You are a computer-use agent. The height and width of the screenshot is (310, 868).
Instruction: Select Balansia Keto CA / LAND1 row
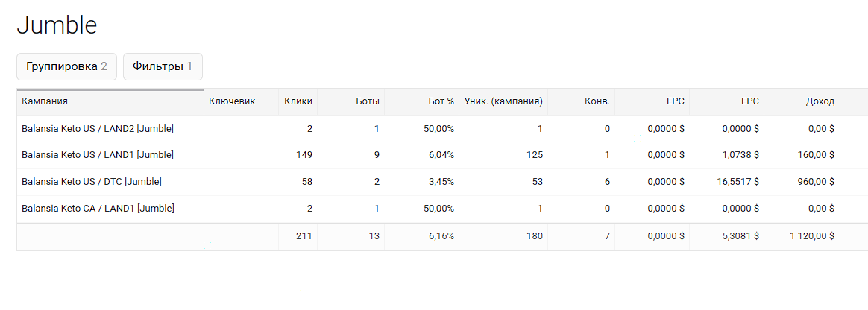442,209
